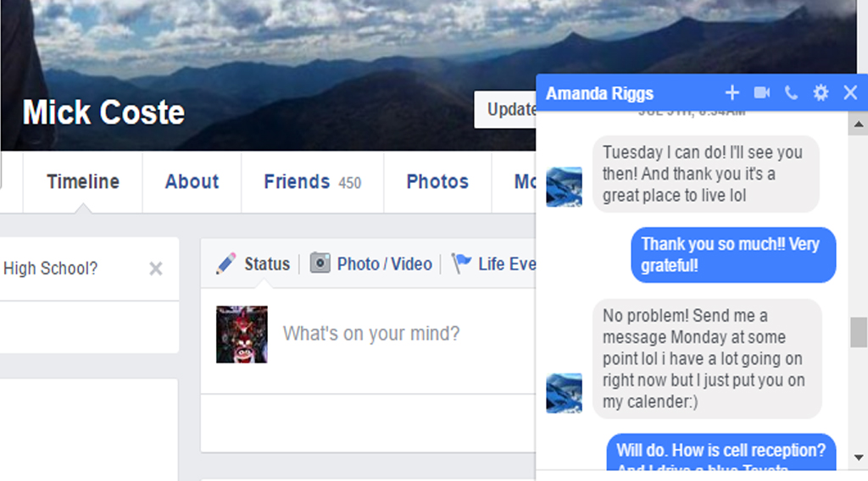
Task: Click chat scrollbar down arrow
Action: pyautogui.click(x=858, y=457)
